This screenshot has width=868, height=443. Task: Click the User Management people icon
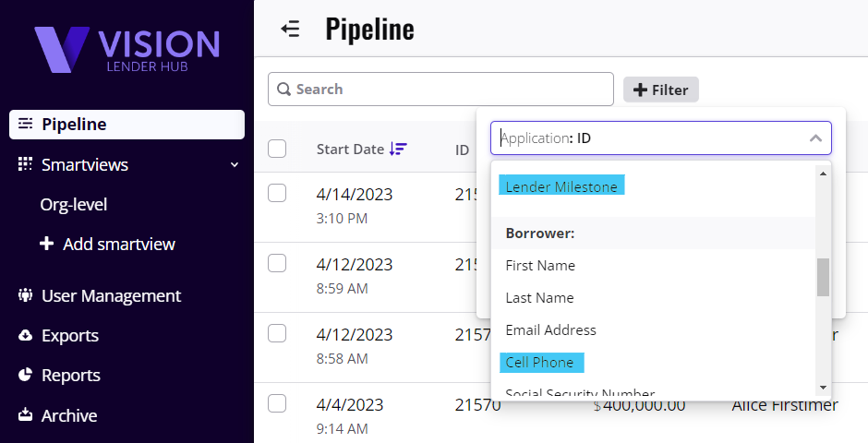point(25,296)
